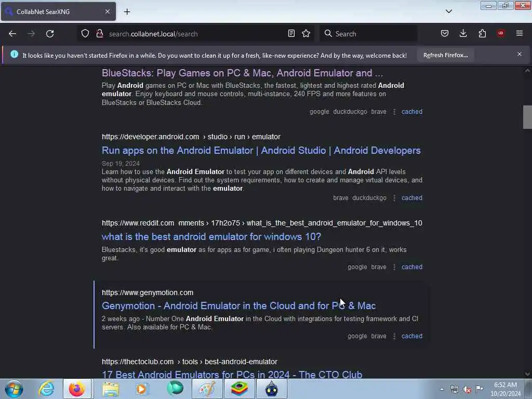Viewport: 532px width, 399px height.
Task: Save page to Pocket
Action: coord(445,34)
